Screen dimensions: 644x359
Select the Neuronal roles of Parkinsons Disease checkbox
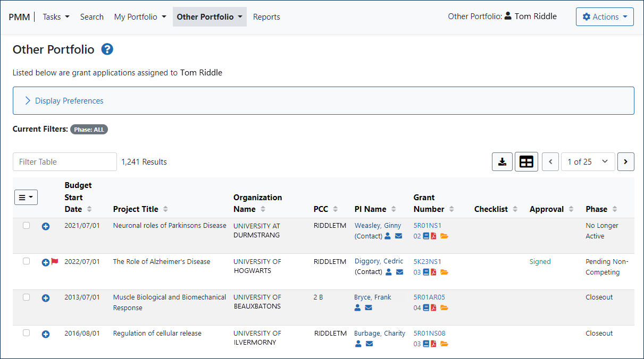(26, 226)
